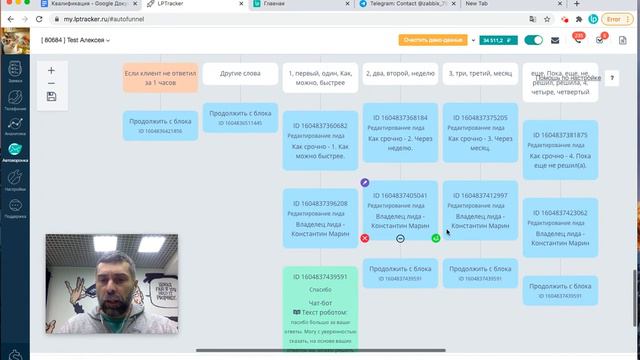Click the green circle icon on the block
This screenshot has height=360, width=640.
[436, 238]
